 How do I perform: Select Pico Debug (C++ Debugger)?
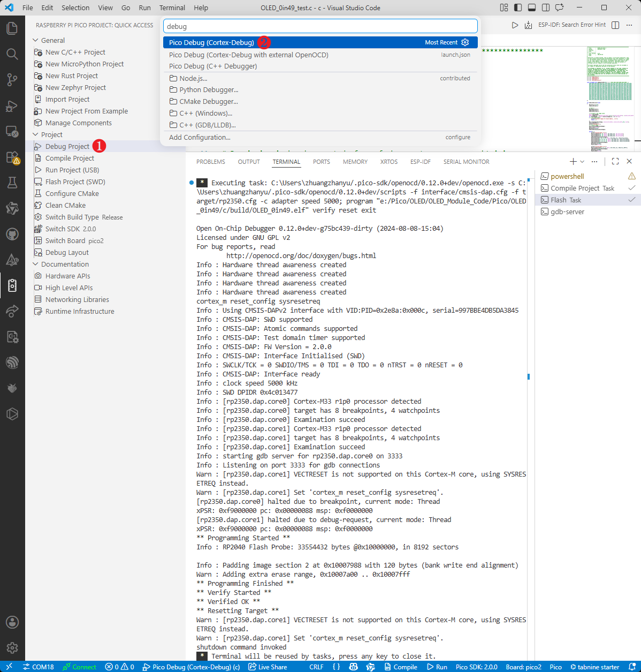tap(320, 66)
